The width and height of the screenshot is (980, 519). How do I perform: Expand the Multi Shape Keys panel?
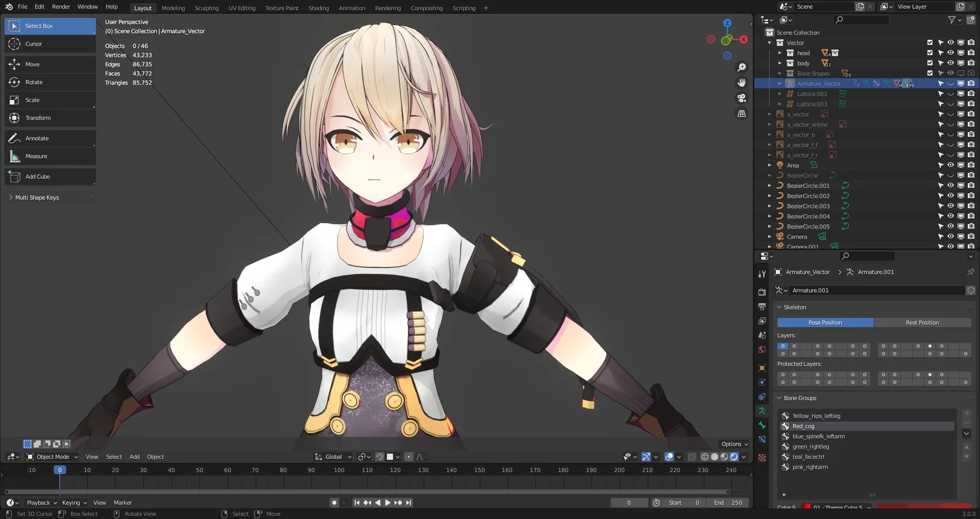click(37, 197)
